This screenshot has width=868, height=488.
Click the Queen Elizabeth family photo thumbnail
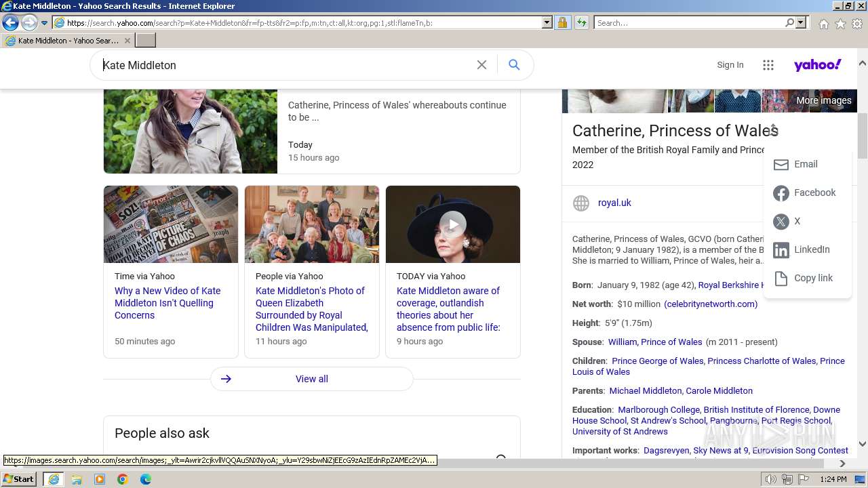[312, 224]
